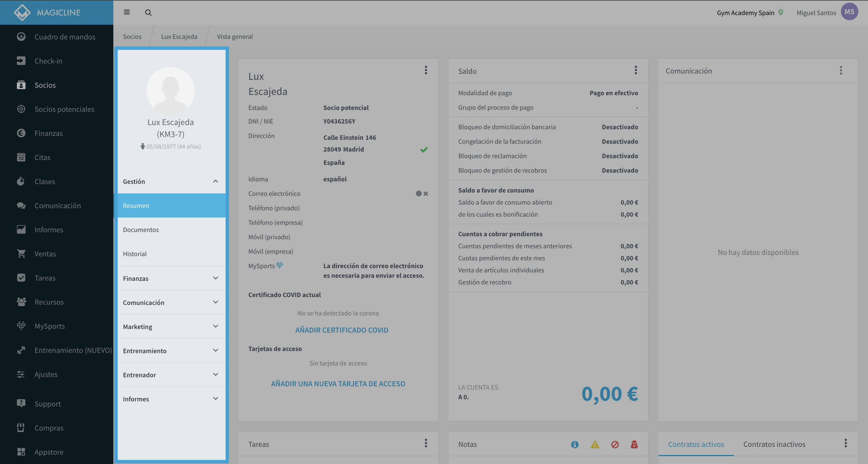This screenshot has height=464, width=868.
Task: Click AÑADIR UNA NUEVA TARJETA DE ACCESO
Action: click(338, 384)
